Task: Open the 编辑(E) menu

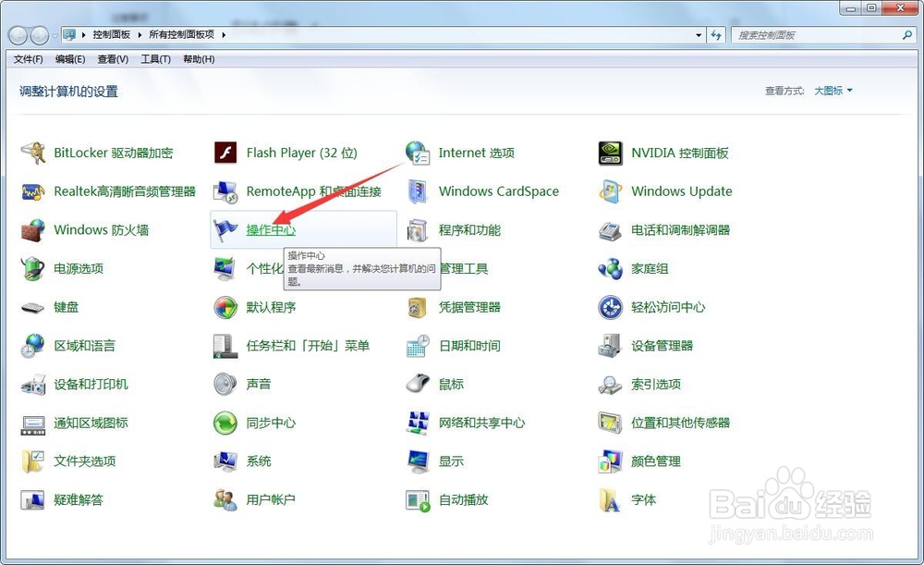Action: 70,59
